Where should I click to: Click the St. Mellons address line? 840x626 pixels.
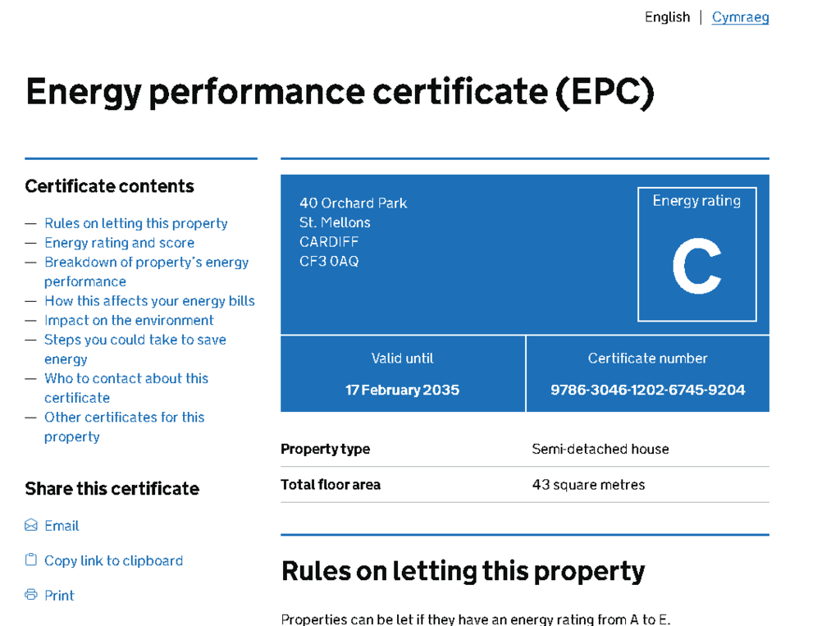click(x=335, y=222)
